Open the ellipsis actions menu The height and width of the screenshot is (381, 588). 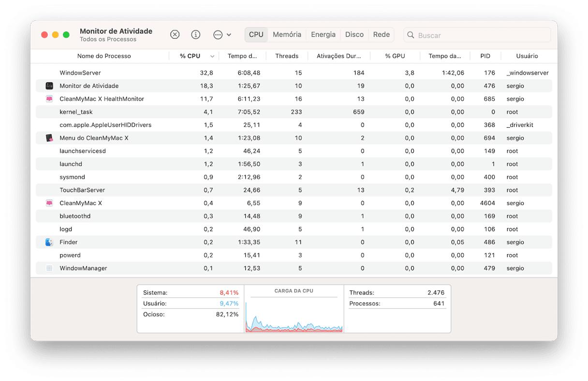[x=222, y=35]
